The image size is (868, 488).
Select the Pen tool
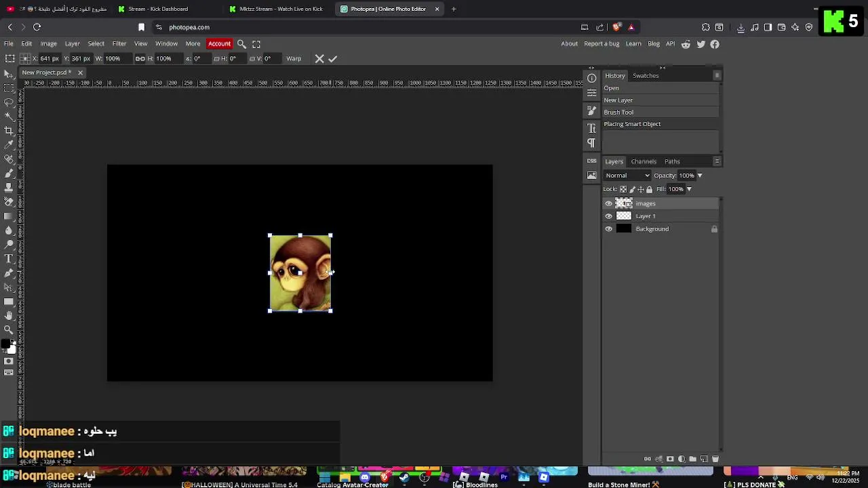(9, 272)
